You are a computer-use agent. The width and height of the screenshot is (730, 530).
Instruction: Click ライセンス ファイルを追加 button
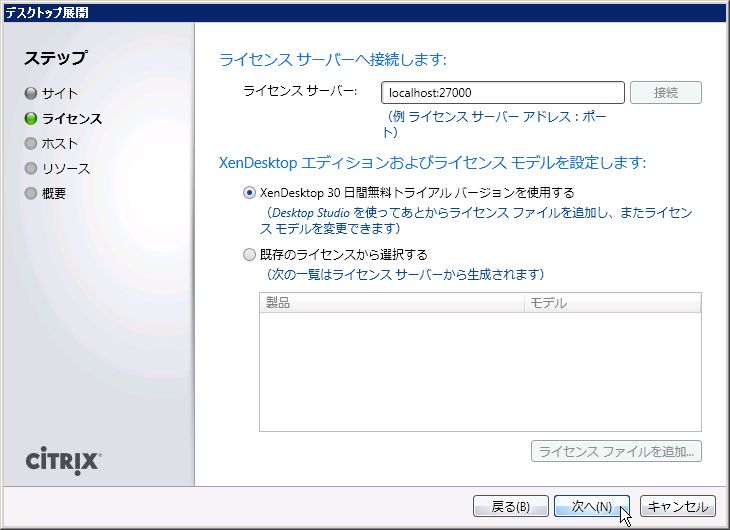(616, 451)
